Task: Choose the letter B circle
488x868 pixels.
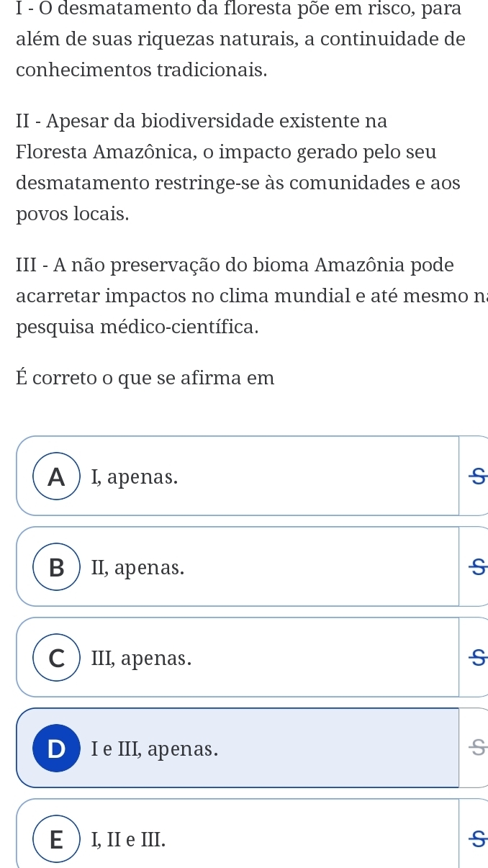Action: [56, 567]
